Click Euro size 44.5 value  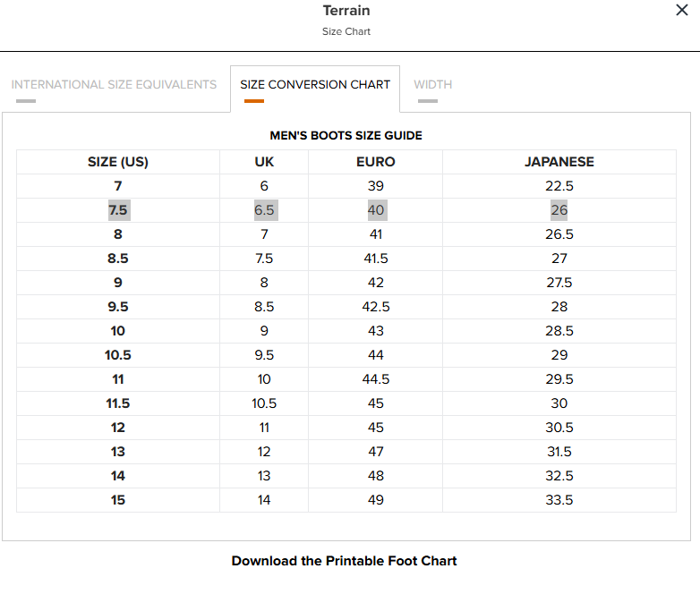click(376, 379)
